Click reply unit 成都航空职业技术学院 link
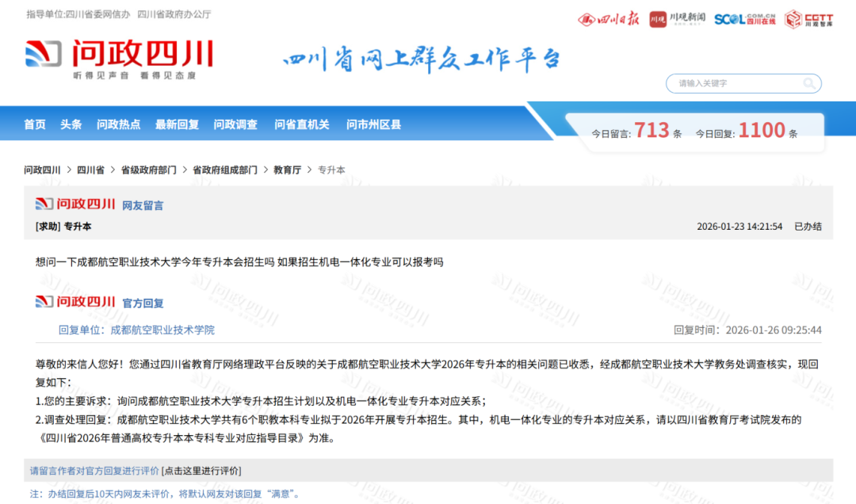 [162, 330]
